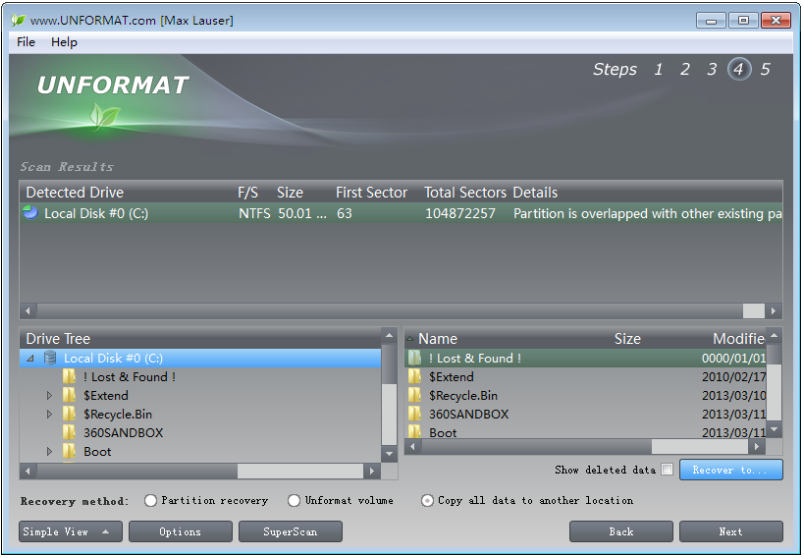Click Drive Tree horizontal scroll right arrow
Image resolution: width=804 pixels, height=558 pixels.
pos(372,471)
